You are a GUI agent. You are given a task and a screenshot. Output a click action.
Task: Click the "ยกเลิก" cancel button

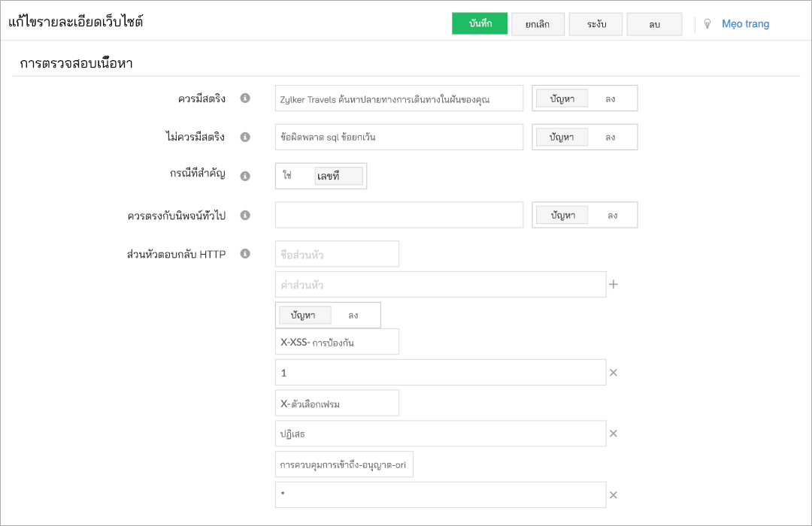[538, 23]
